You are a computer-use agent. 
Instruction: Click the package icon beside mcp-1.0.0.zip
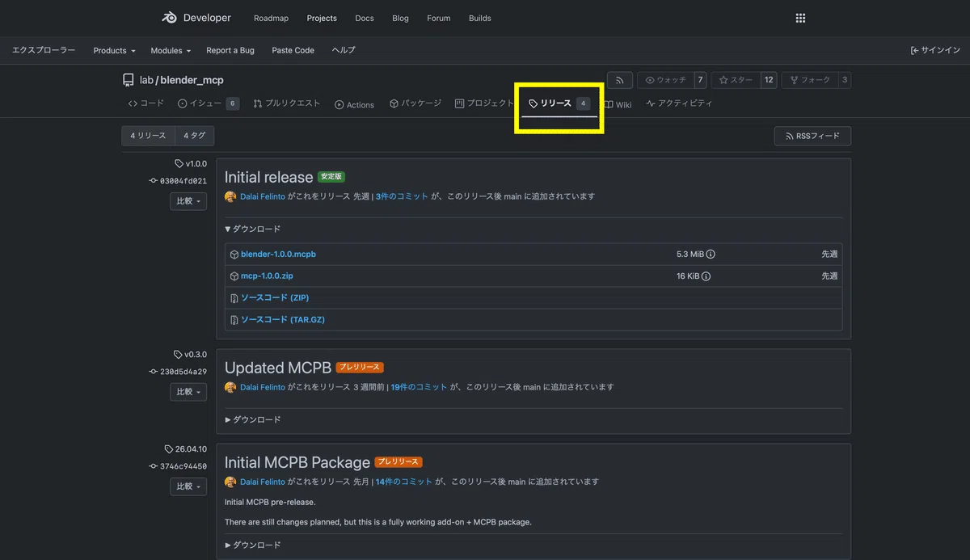point(234,276)
